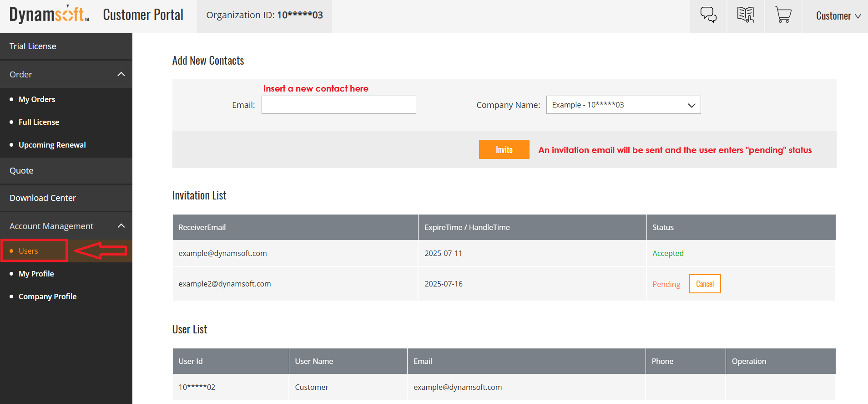Open the Customer account dropdown
This screenshot has height=404, width=868.
(838, 16)
